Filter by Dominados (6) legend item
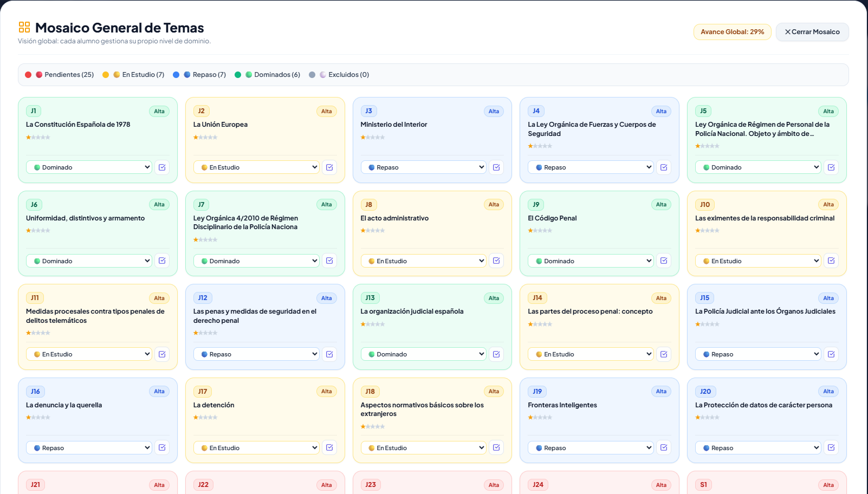The width and height of the screenshot is (868, 494). [x=267, y=75]
